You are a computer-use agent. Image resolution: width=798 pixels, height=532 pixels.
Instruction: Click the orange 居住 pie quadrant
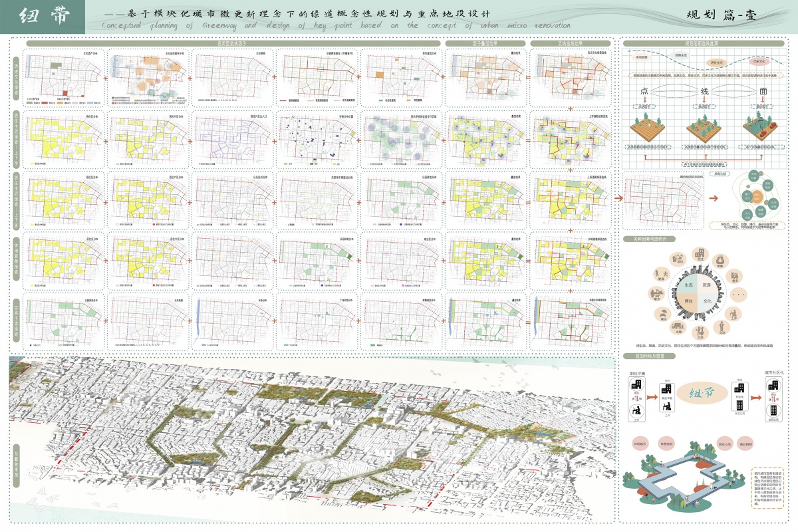click(688, 303)
